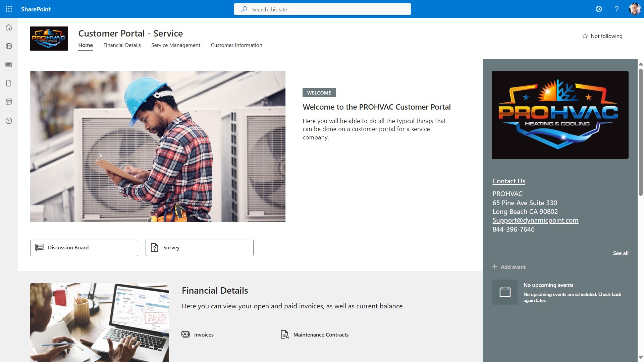Click the HVAC technician hero image
The image size is (644, 362).
pos(158,146)
